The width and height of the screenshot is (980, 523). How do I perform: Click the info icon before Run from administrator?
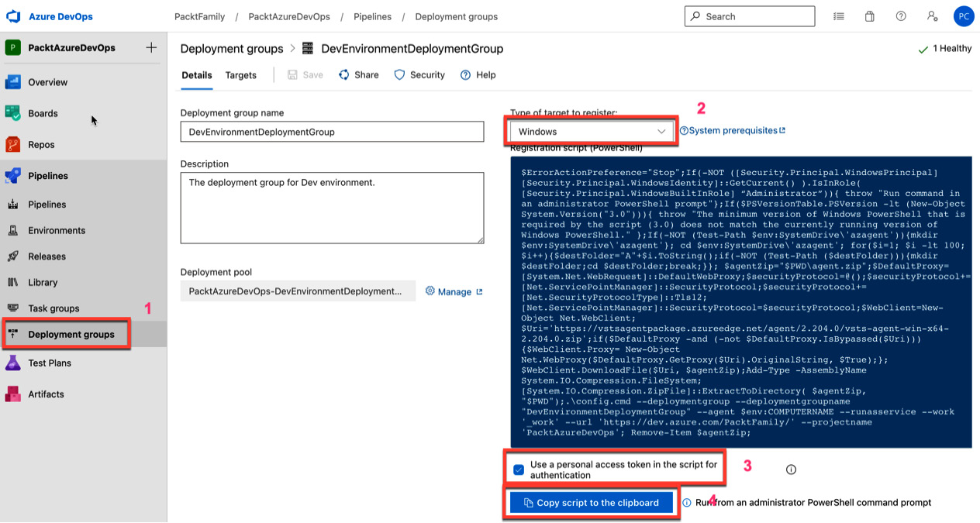coord(687,503)
